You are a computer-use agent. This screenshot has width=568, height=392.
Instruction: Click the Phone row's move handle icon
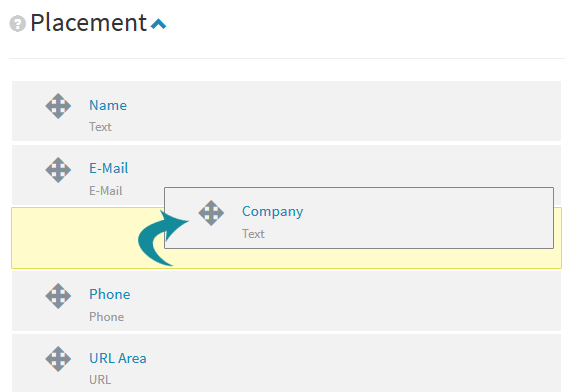point(58,296)
